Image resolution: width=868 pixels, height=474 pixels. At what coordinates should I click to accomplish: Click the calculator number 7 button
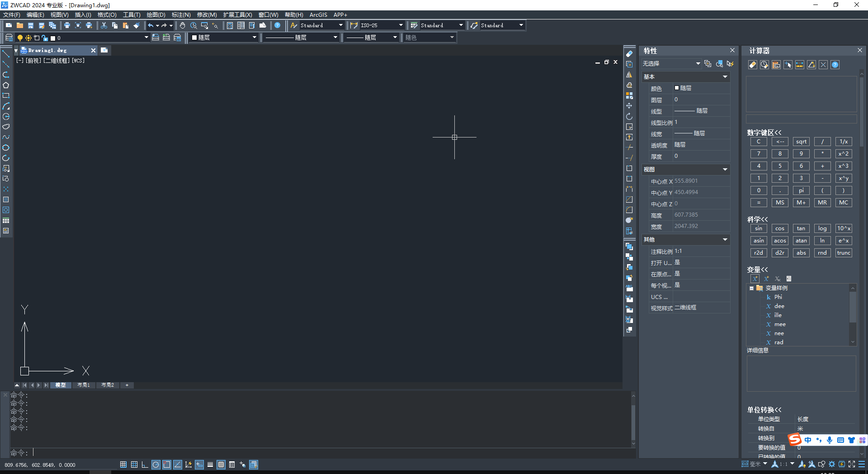click(x=759, y=154)
